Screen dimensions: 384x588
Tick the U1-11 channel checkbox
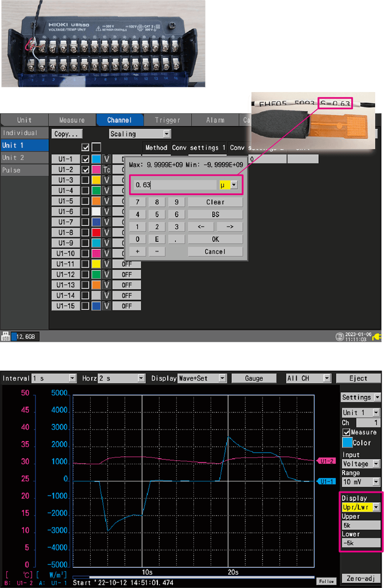85,264
